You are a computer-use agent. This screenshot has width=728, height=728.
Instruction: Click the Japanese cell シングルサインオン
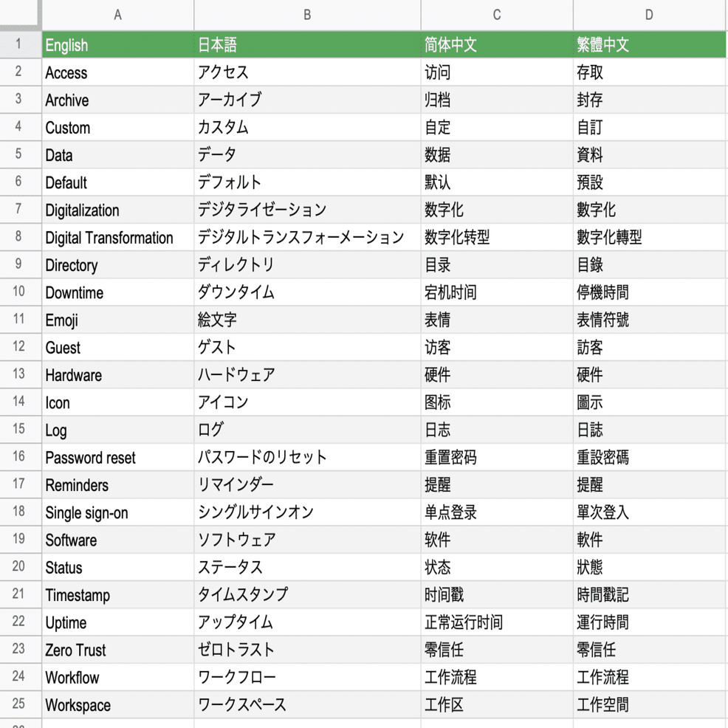tap(307, 512)
